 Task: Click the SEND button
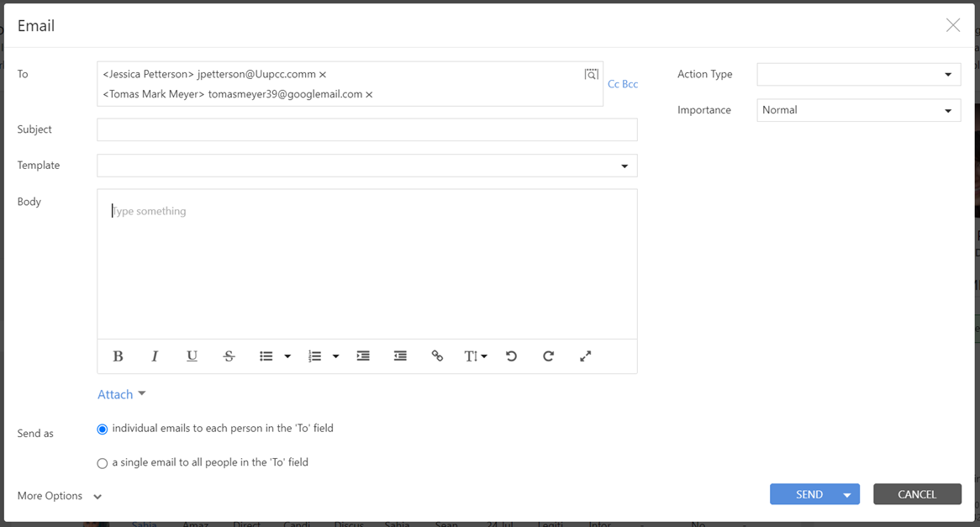[809, 494]
